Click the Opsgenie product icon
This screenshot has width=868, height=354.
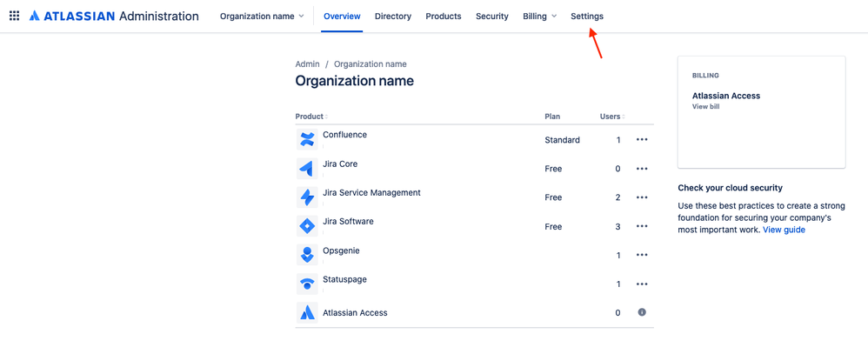307,255
